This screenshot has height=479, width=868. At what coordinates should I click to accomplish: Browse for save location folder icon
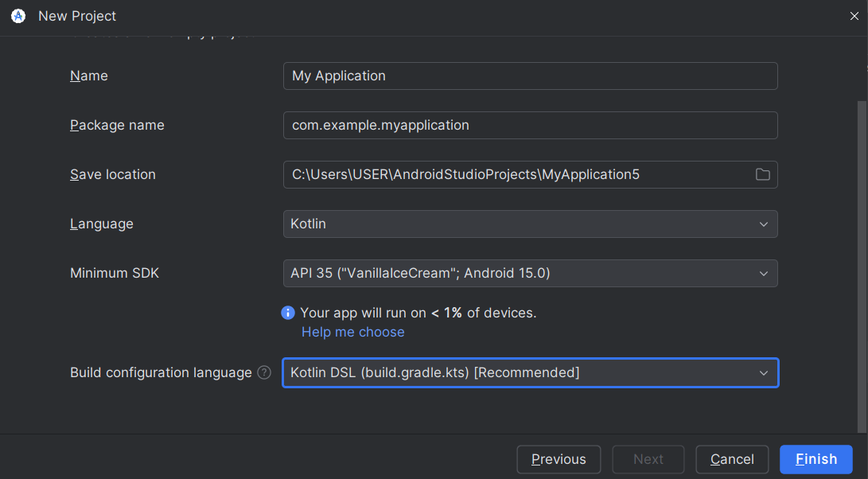click(x=762, y=174)
